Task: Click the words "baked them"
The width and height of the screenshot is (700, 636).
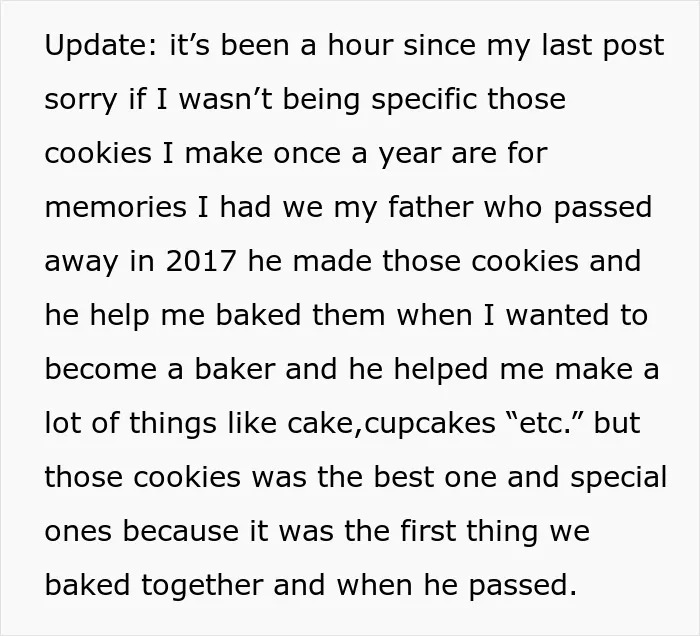Action: click(300, 315)
